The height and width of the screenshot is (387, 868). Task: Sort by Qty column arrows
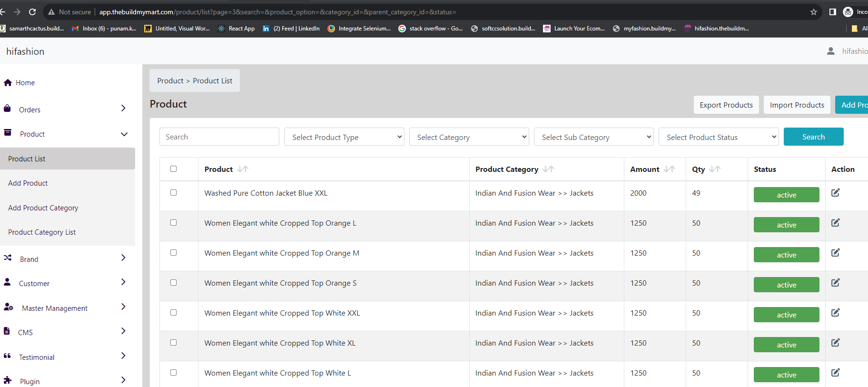tap(715, 169)
